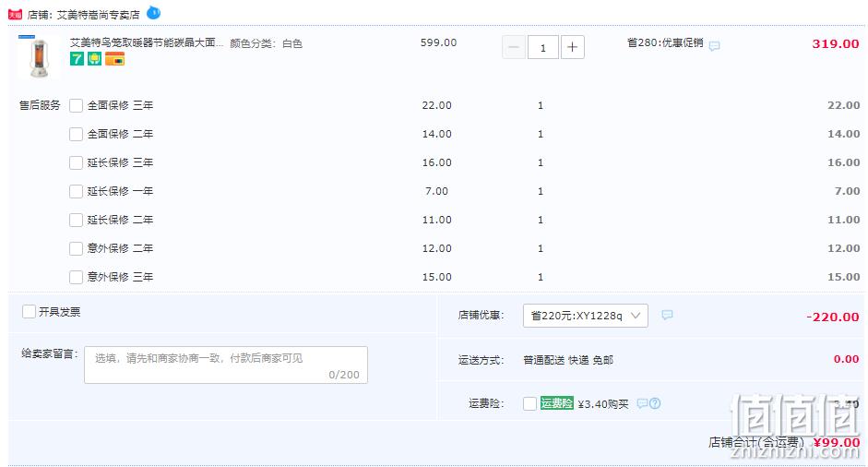The image size is (868, 467).
Task: Check 意外保修 二年 at 12.00
Action: [76, 249]
